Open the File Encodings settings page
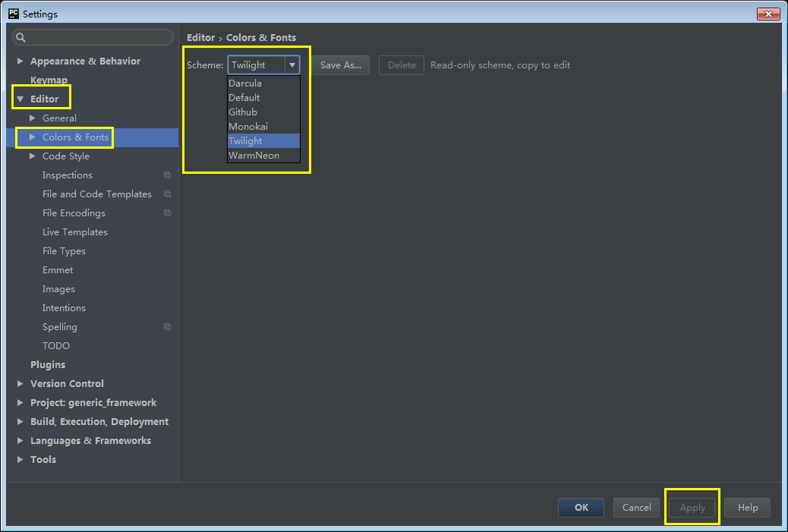Image resolution: width=788 pixels, height=532 pixels. pyautogui.click(x=74, y=213)
